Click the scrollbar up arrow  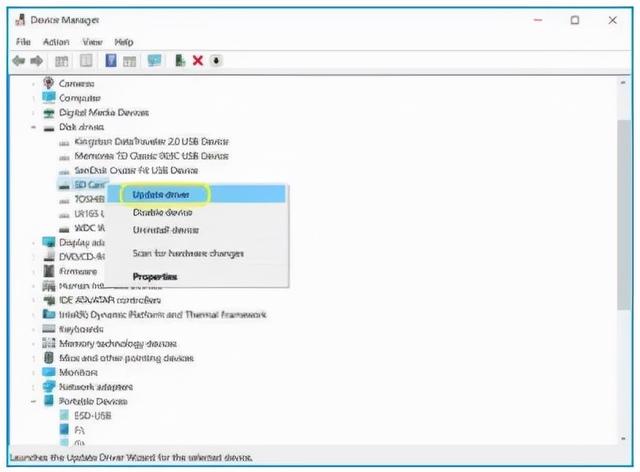point(623,82)
